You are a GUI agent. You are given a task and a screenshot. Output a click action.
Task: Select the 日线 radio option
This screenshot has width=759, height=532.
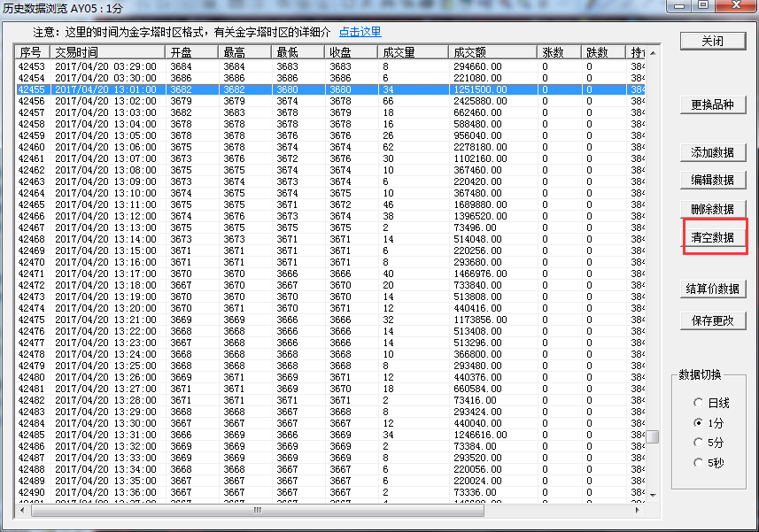point(698,403)
